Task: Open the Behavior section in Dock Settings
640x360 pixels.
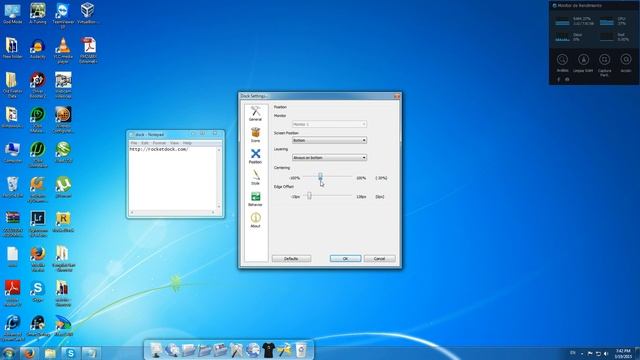Action: (x=256, y=198)
